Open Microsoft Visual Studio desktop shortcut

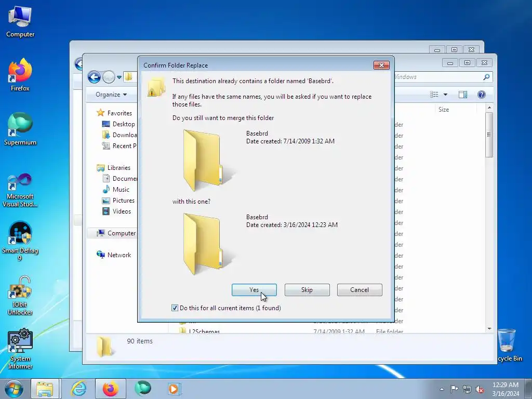click(x=20, y=190)
